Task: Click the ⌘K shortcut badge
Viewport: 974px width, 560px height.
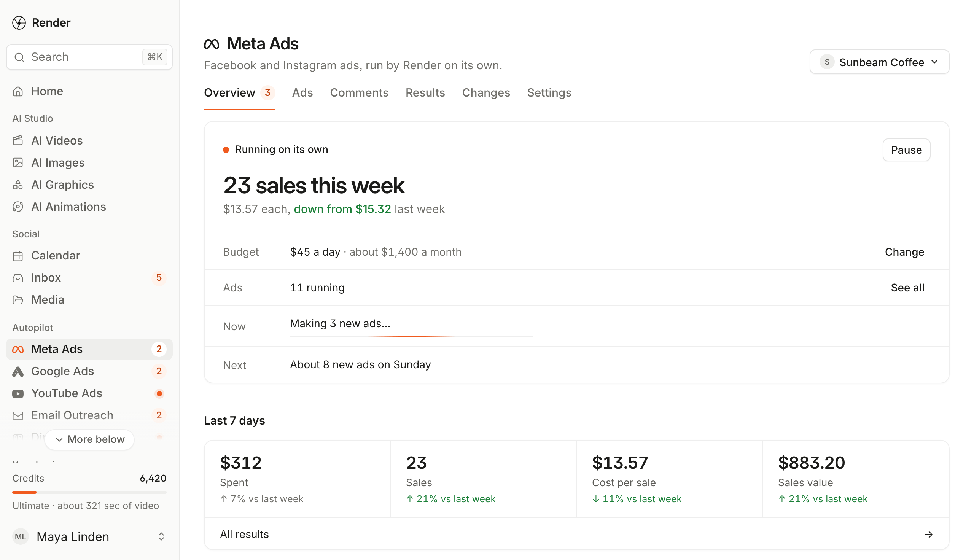Action: tap(154, 57)
